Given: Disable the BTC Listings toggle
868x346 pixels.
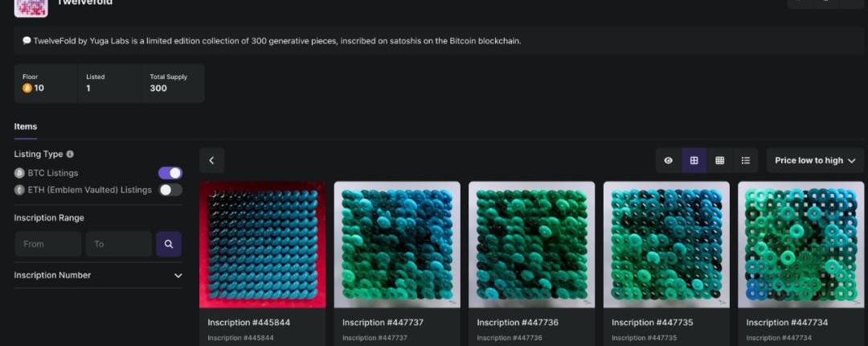Looking at the screenshot, I should click(170, 173).
